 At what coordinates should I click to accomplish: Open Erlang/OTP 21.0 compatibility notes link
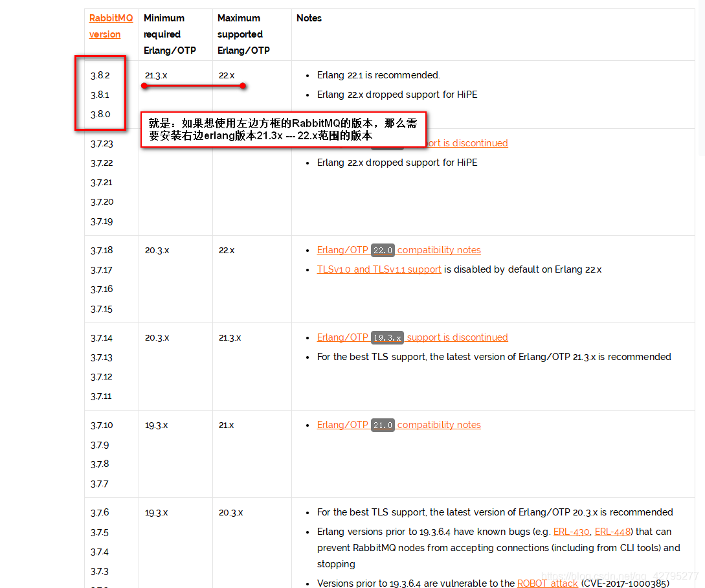pos(398,425)
